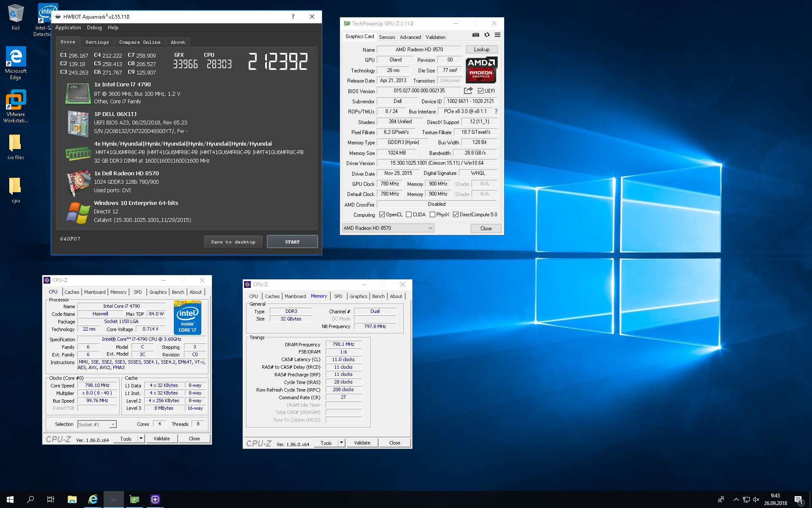Image resolution: width=812 pixels, height=508 pixels.
Task: Click the Close button in GPU-Z
Action: pyautogui.click(x=486, y=229)
